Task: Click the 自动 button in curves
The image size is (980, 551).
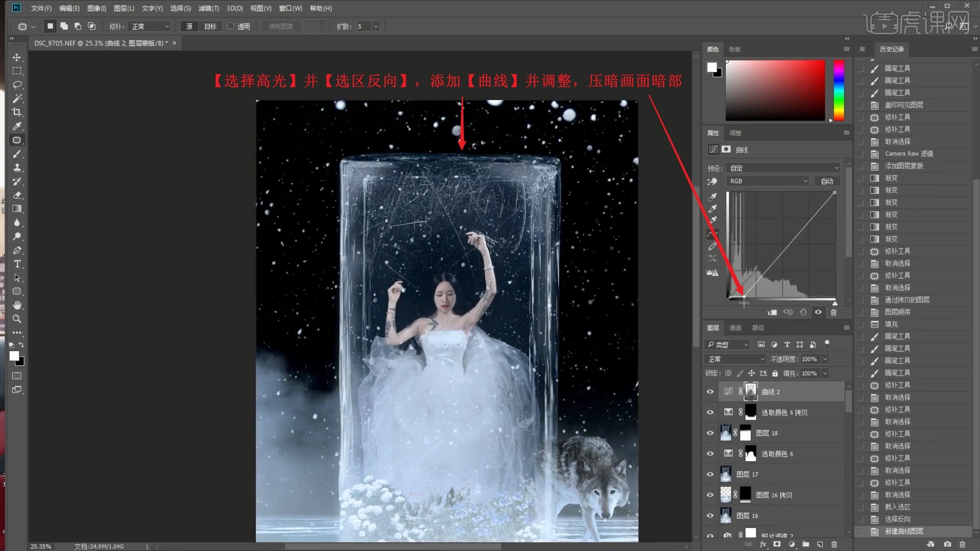Action: (x=827, y=181)
